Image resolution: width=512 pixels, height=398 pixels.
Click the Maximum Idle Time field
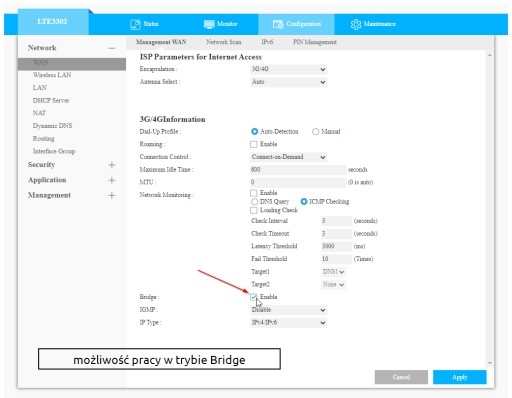coord(298,170)
